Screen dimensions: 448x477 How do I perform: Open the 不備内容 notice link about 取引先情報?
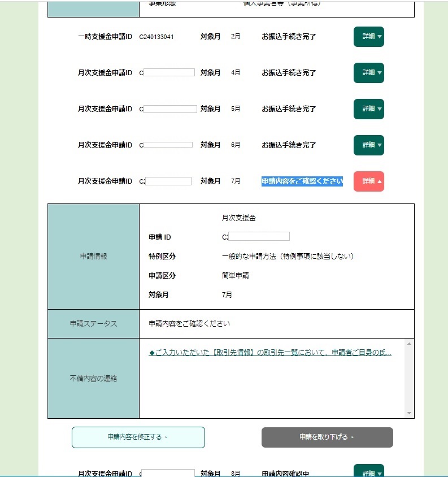pyautogui.click(x=270, y=353)
